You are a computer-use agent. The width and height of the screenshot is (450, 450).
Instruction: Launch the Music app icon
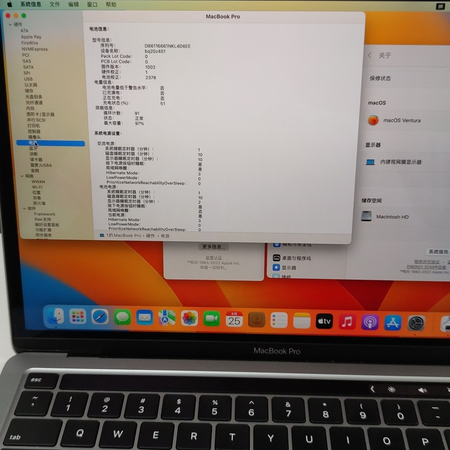tap(347, 322)
